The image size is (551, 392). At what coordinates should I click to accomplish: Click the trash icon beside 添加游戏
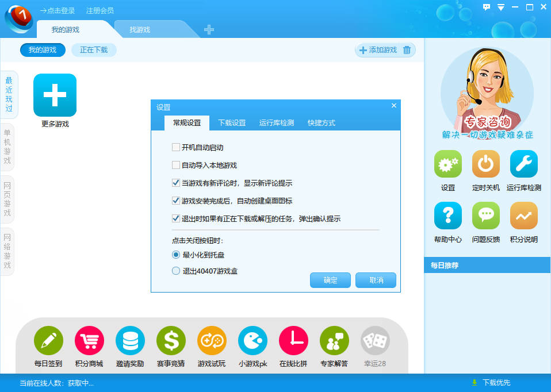[x=407, y=50]
